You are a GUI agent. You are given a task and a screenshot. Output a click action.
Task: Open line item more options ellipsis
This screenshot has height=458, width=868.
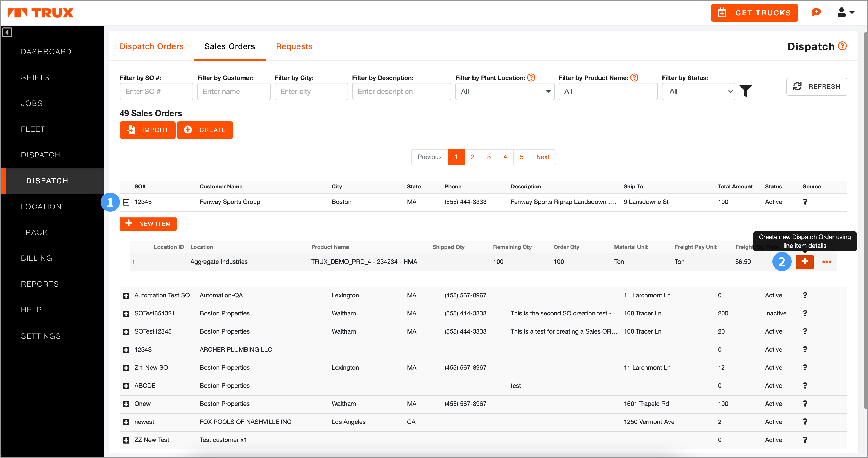pyautogui.click(x=826, y=262)
